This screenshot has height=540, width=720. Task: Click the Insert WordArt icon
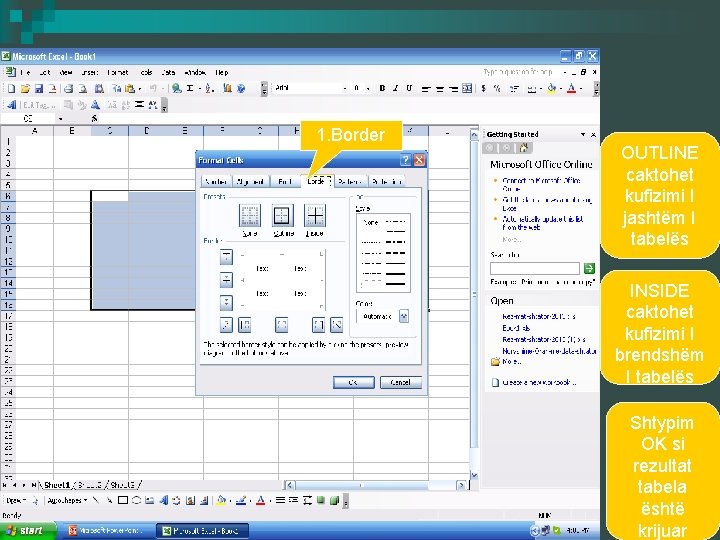(163, 501)
